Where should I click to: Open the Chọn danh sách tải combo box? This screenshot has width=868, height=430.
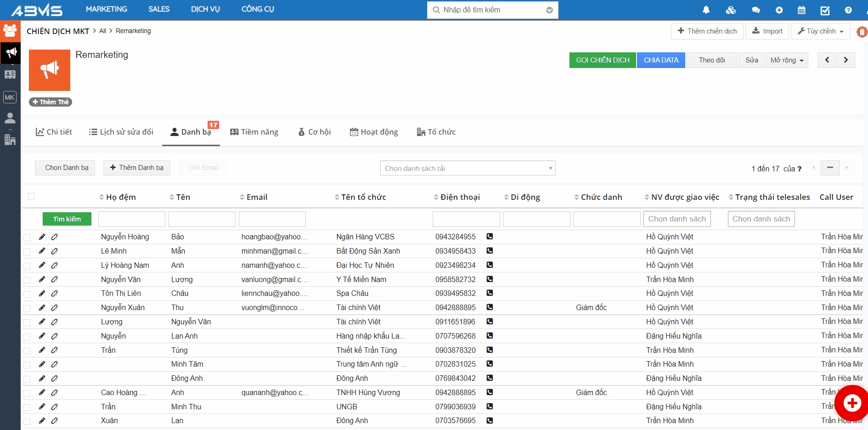click(468, 168)
